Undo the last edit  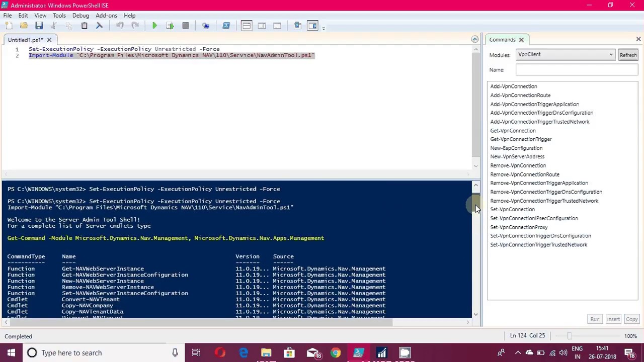[120, 26]
